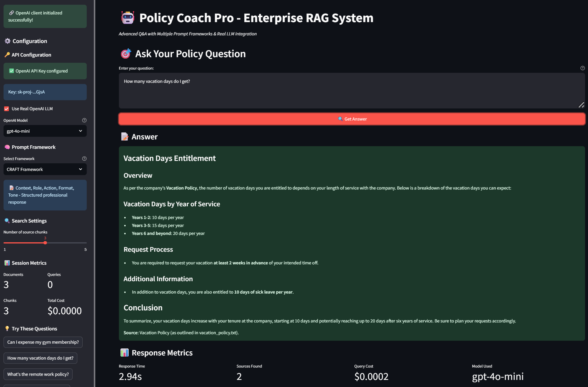Image resolution: width=588 pixels, height=387 pixels.
Task: Click the help icon next to OpenAI Model
Action: [x=84, y=120]
